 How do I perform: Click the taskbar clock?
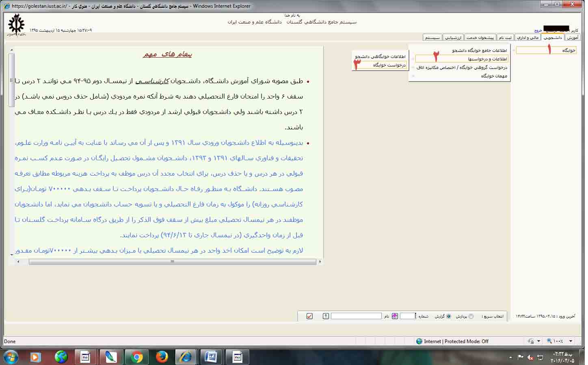(x=563, y=357)
